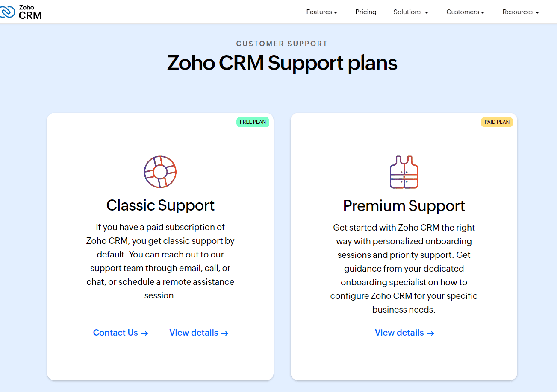Click the Classic Support heading
This screenshot has height=392, width=557.
160,205
